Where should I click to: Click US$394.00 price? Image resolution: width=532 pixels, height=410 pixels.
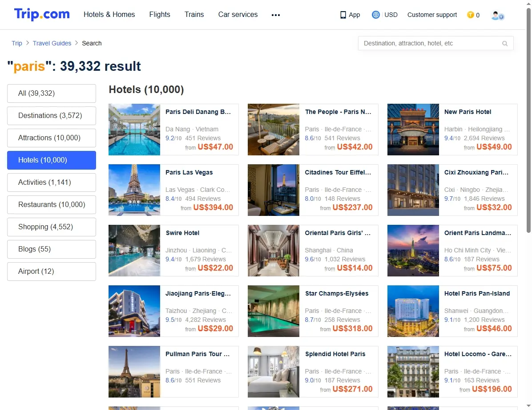coord(213,207)
